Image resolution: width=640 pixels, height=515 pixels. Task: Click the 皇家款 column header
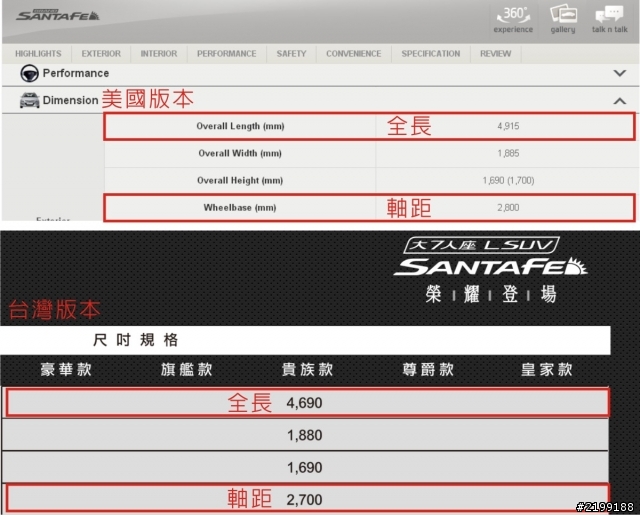(x=547, y=370)
